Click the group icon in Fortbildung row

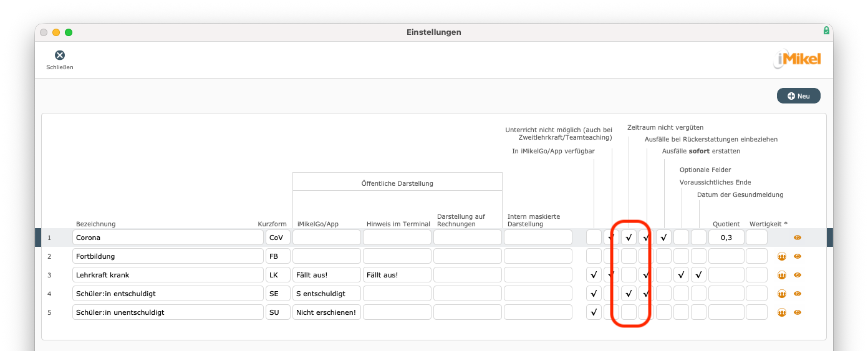click(x=782, y=256)
